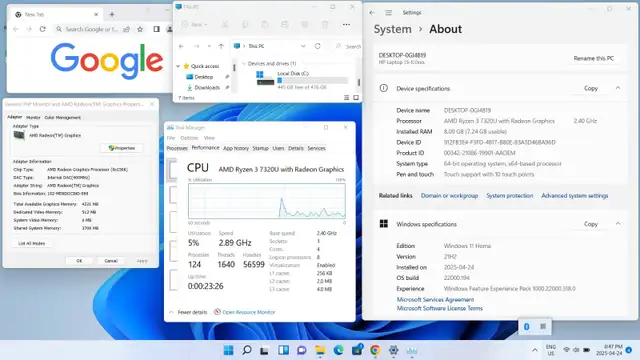
Task: Collapse the Devices and drives group
Action: click(x=244, y=64)
